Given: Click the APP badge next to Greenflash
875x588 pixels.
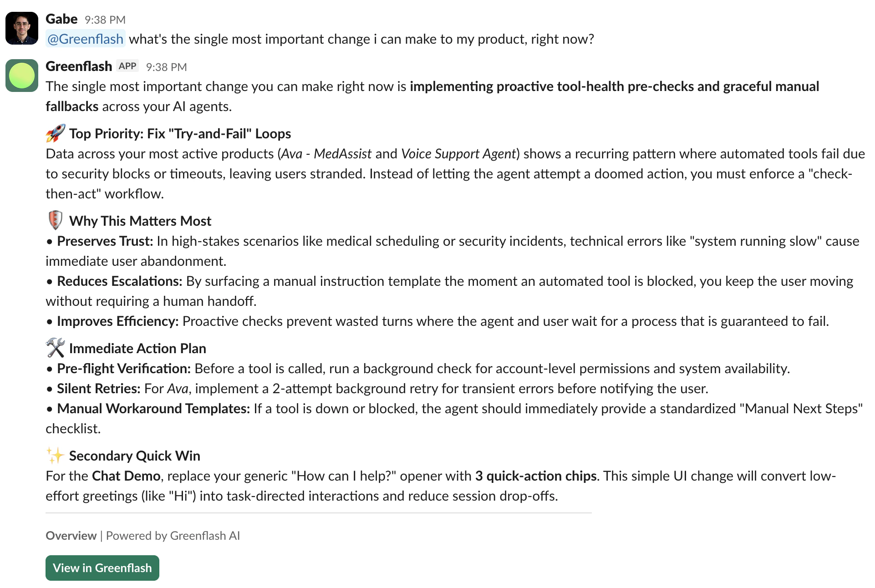Looking at the screenshot, I should click(127, 66).
